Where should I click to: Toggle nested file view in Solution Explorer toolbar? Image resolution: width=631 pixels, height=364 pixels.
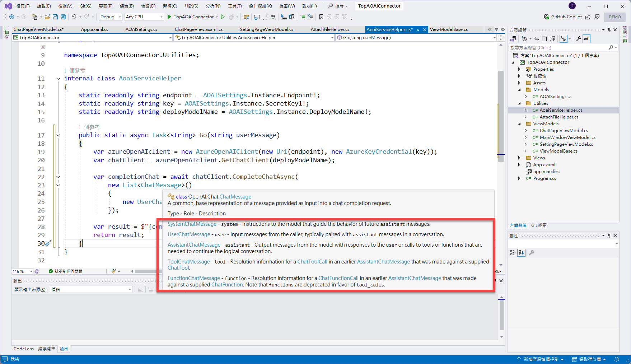pos(564,39)
